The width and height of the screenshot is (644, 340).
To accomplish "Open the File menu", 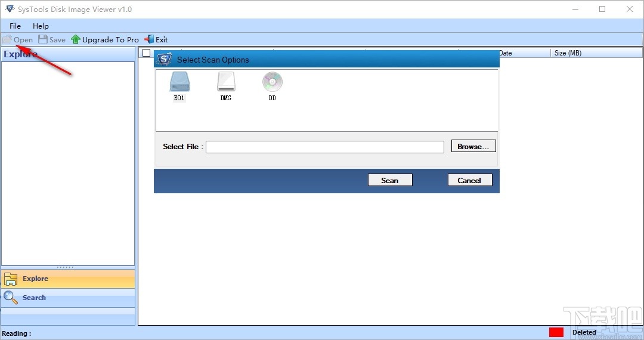I will click(15, 26).
